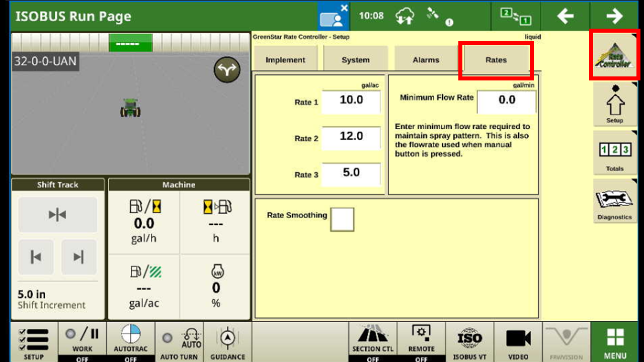Image resolution: width=644 pixels, height=362 pixels.
Task: Open the Setup arrow icon in side menu
Action: (x=614, y=104)
